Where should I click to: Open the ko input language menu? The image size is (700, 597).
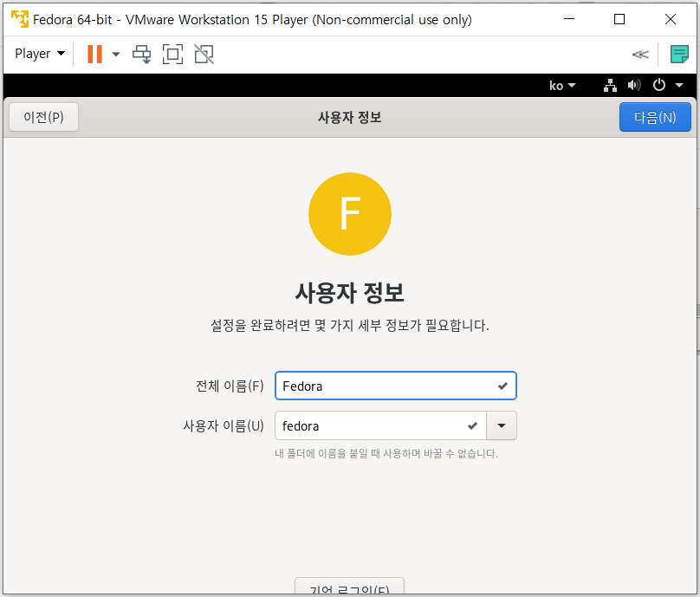(x=562, y=85)
